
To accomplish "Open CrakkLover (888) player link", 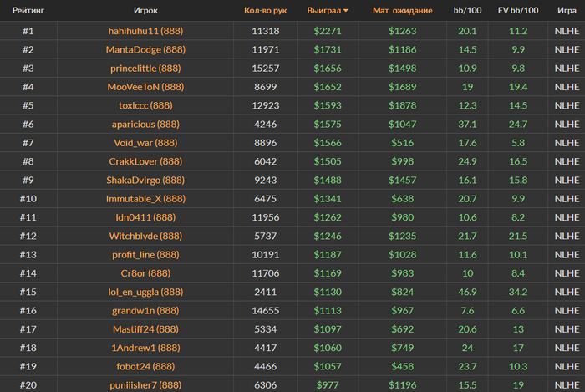I will point(145,161).
